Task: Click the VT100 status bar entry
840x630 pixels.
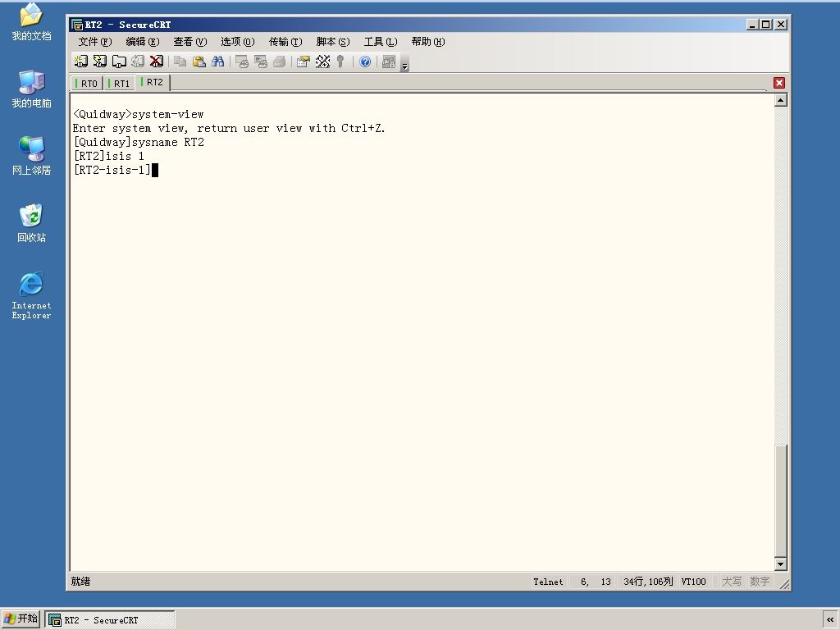Action: 693,582
